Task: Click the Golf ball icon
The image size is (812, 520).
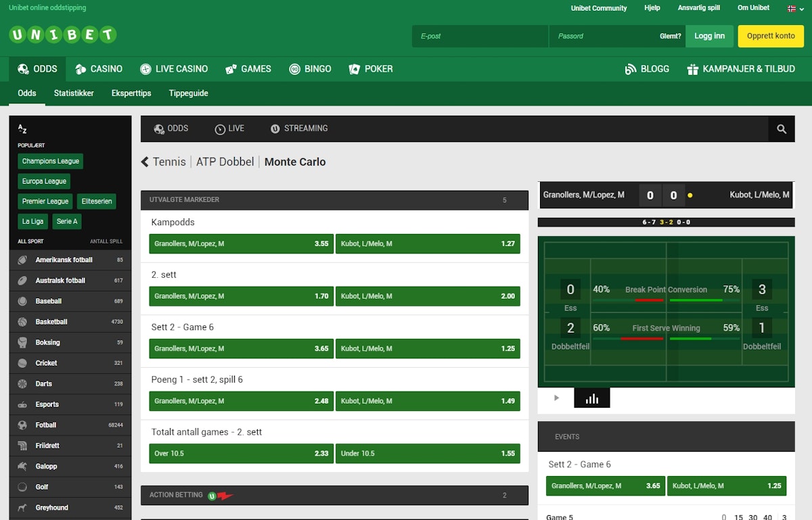Action: click(x=22, y=487)
